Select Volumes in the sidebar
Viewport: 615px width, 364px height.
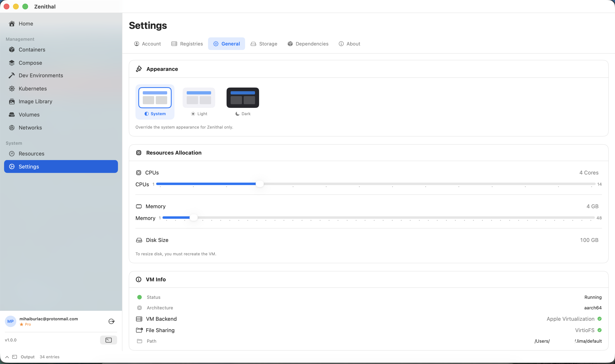pyautogui.click(x=29, y=115)
